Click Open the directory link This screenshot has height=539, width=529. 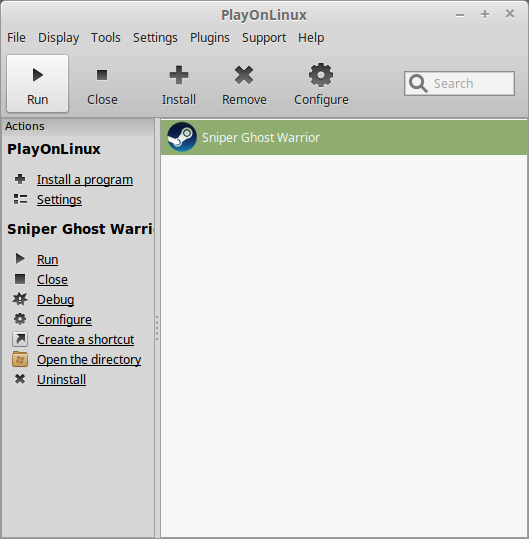tap(89, 360)
